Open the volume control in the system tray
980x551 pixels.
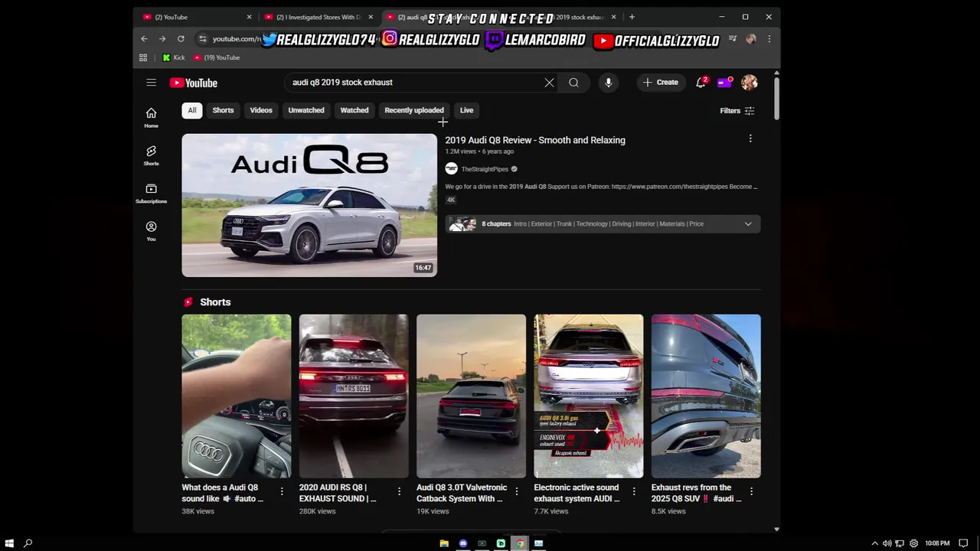(887, 543)
